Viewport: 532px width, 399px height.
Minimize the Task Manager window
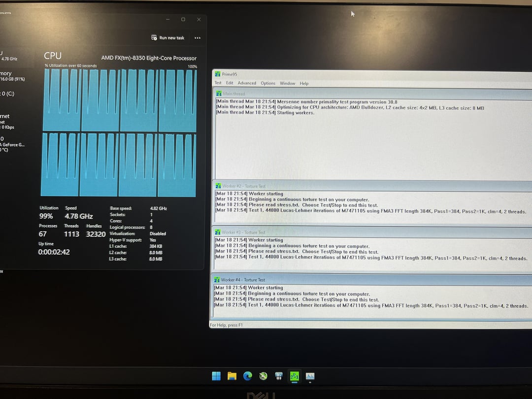click(x=167, y=20)
